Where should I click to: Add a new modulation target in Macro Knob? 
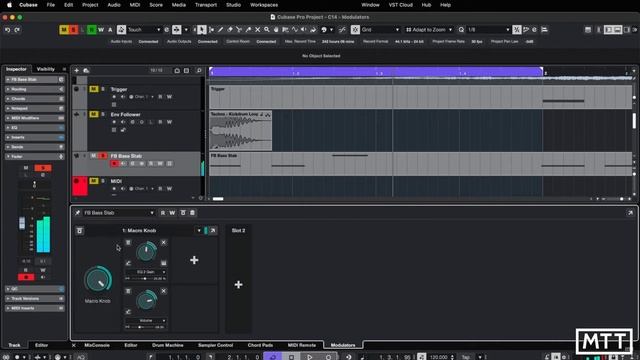point(194,260)
